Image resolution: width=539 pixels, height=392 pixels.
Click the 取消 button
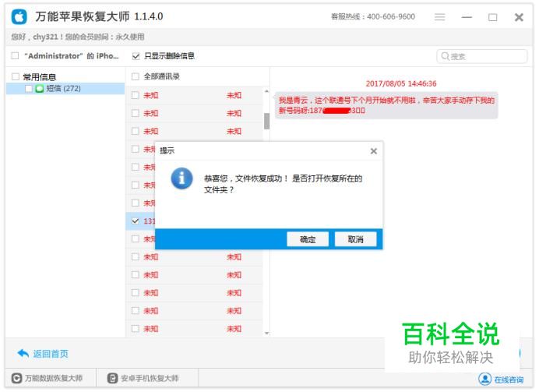point(355,239)
